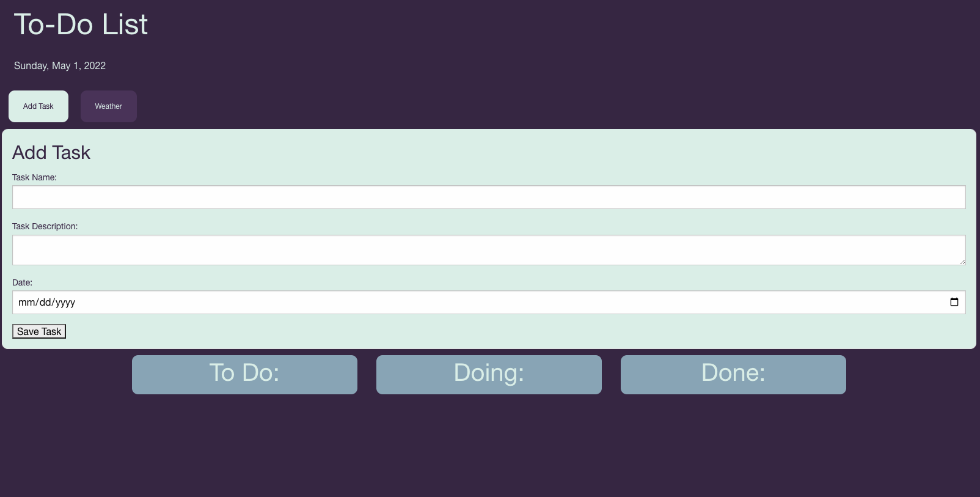Open Add Task from the top navigation
The width and height of the screenshot is (980, 497).
[x=38, y=106]
